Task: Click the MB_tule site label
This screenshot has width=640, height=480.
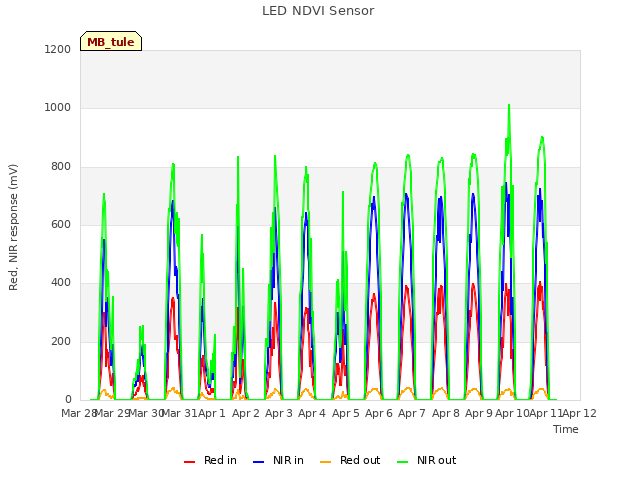Action: click(111, 42)
